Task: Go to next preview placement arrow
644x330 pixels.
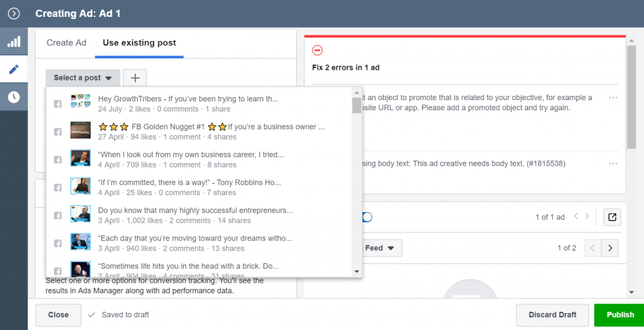Action: [609, 248]
